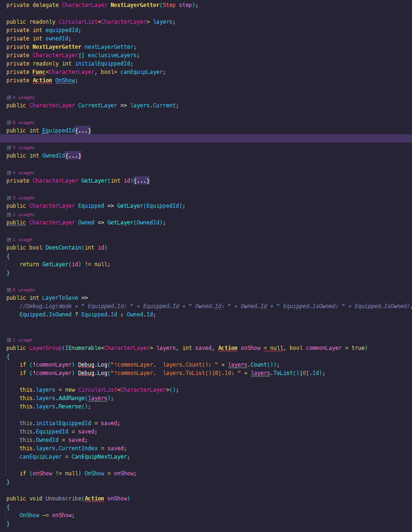Expand the folded OwnedId property body

73,156
